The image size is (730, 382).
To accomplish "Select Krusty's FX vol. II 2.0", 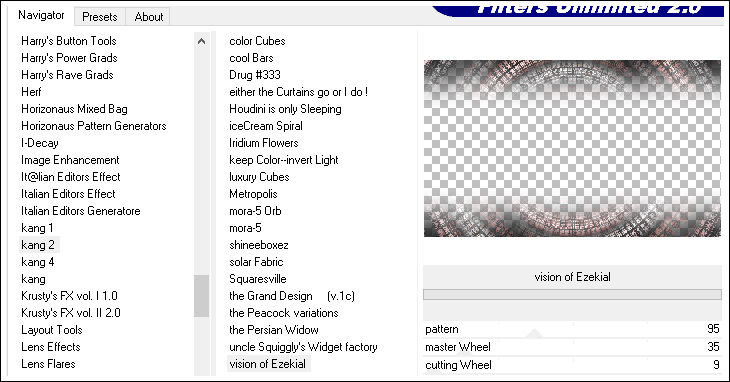I will point(71,313).
